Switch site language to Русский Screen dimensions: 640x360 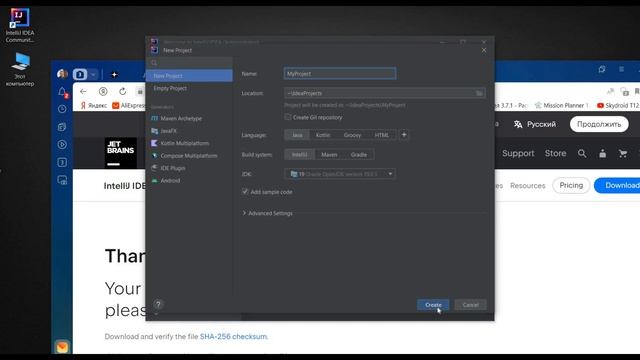coord(535,124)
